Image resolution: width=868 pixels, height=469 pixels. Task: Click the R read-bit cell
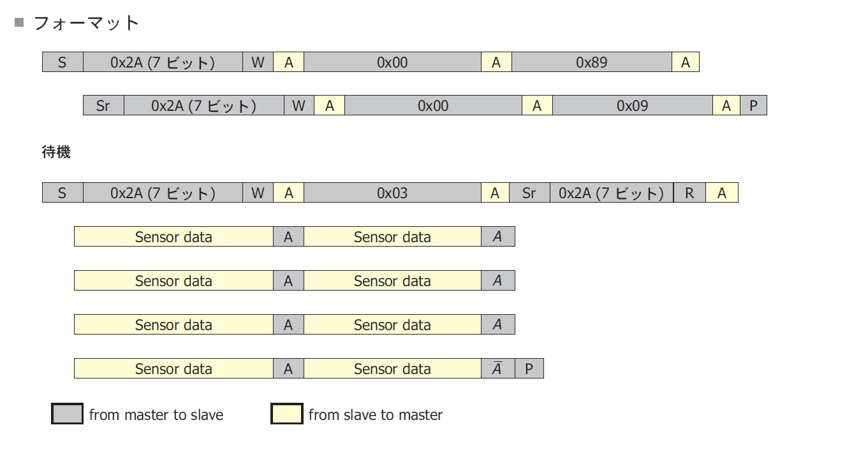(x=689, y=193)
